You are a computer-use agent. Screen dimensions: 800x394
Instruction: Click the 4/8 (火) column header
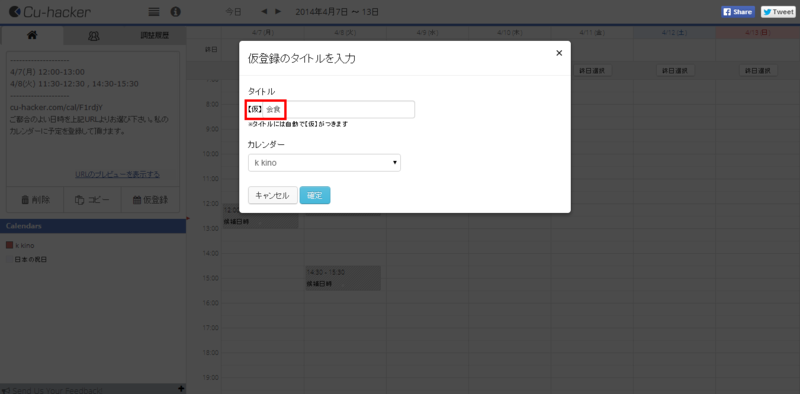pos(345,33)
